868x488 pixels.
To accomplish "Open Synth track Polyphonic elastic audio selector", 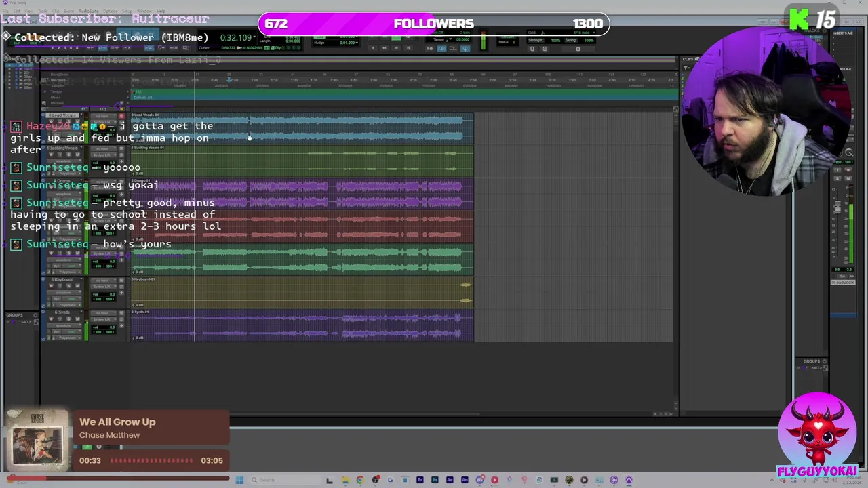I will 68,338.
